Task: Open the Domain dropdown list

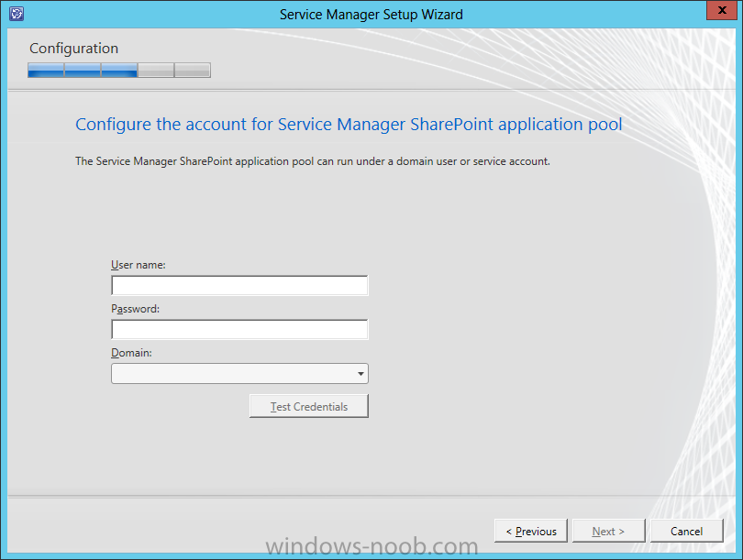Action: click(239, 374)
